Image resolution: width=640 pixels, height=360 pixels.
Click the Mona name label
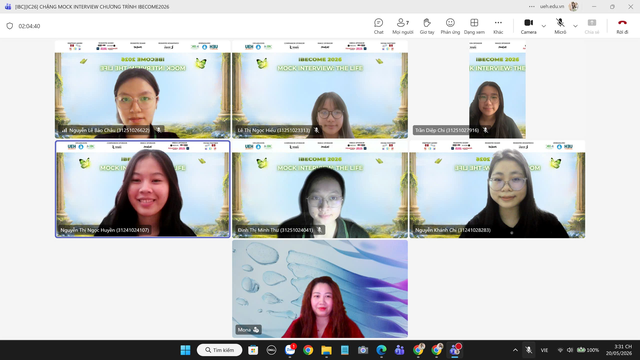click(244, 330)
